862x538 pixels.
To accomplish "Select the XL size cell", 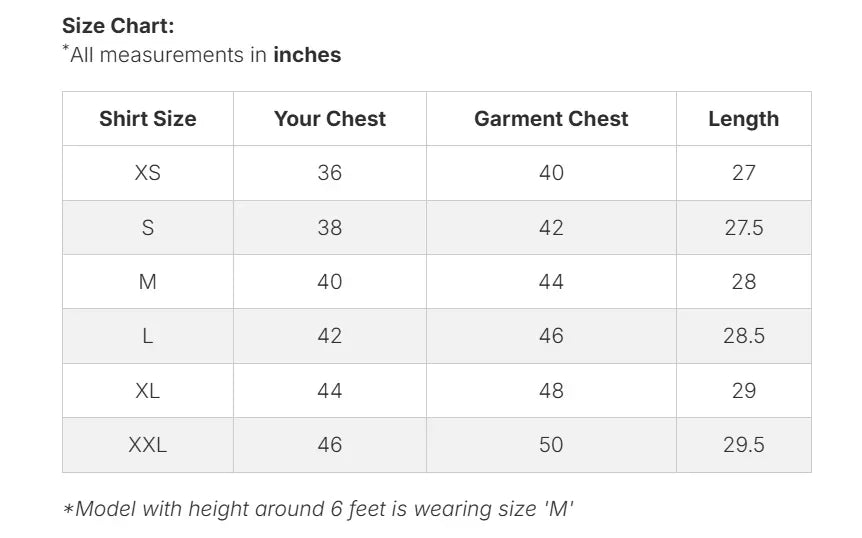I will [x=148, y=391].
